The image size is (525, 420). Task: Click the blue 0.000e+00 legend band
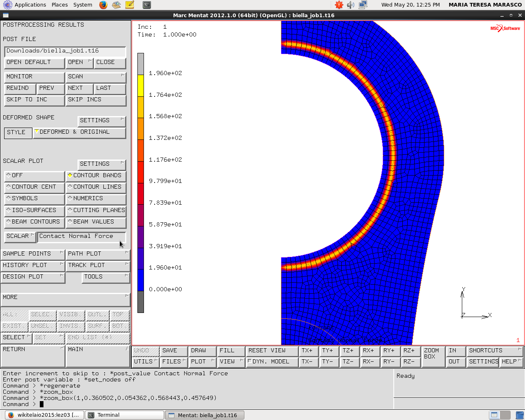pyautogui.click(x=141, y=280)
